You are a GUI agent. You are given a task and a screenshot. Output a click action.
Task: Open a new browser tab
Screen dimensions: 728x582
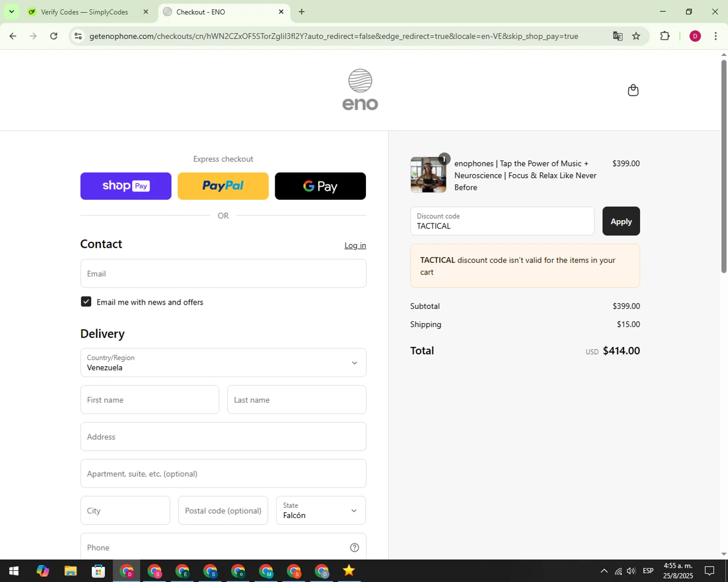pos(301,12)
